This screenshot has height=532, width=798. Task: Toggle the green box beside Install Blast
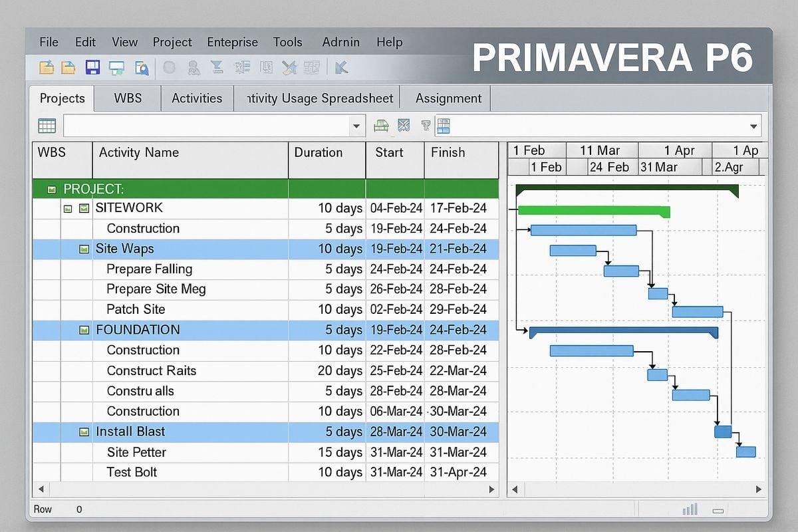[84, 432]
